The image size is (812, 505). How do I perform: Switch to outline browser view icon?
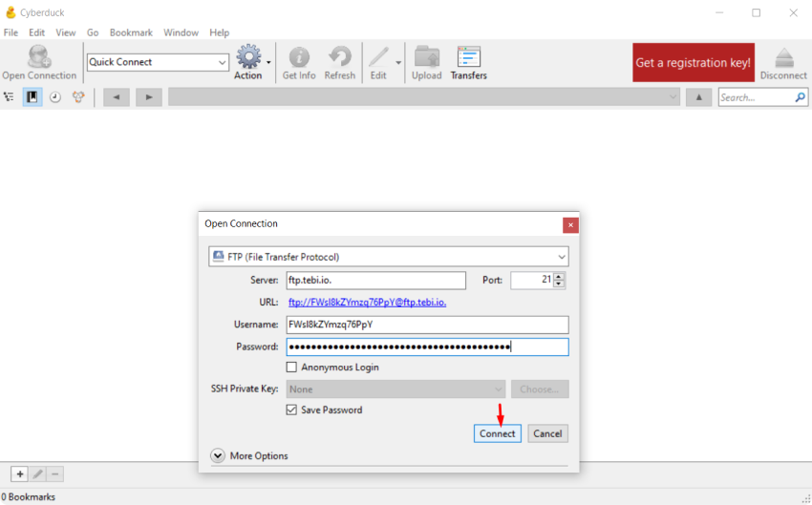[x=9, y=96]
